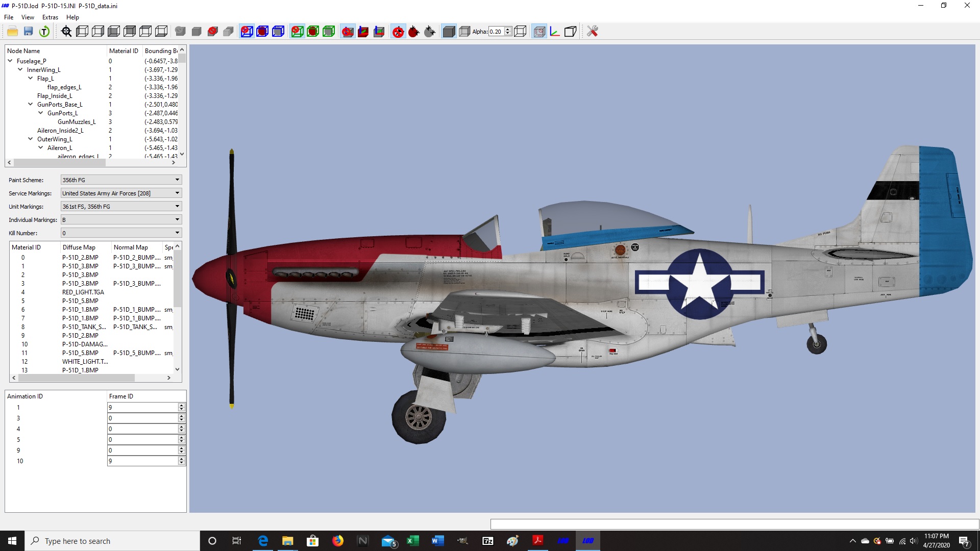Screen dimensions: 980x551
Task: Click the reload textures icon
Action: pyautogui.click(x=44, y=32)
